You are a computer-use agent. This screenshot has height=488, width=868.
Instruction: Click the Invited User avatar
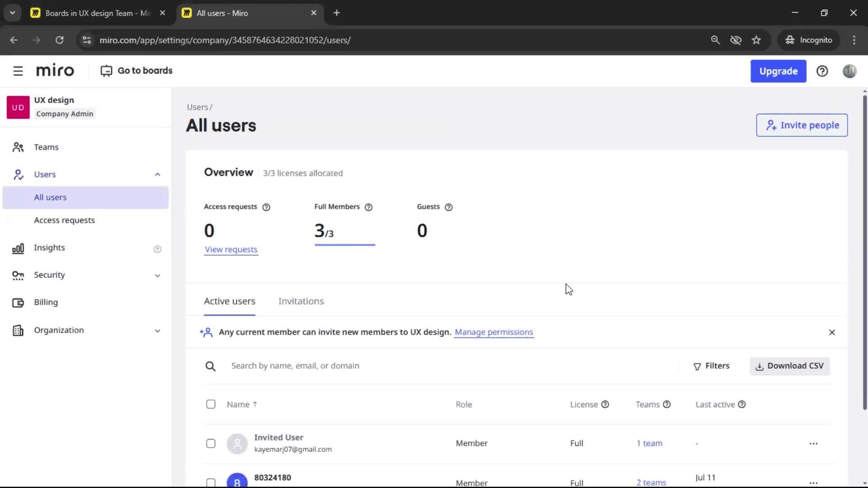point(237,443)
